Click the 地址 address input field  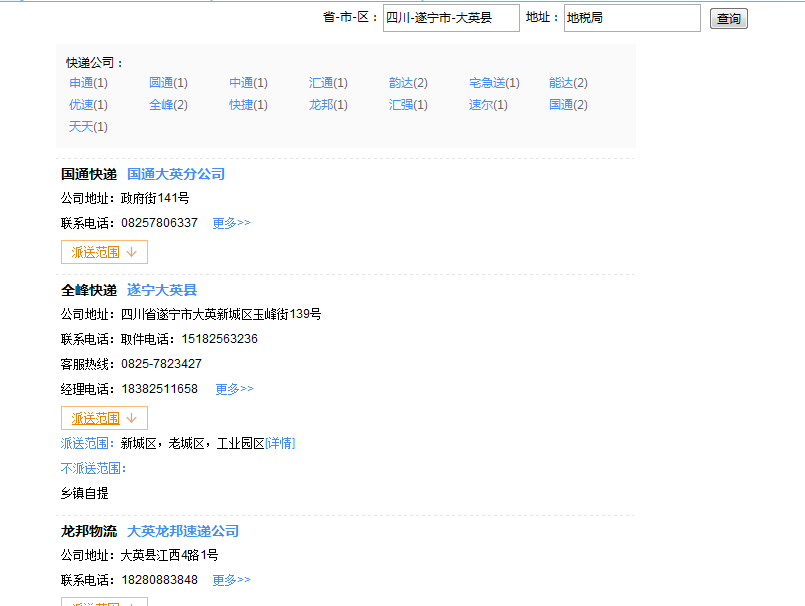click(x=632, y=18)
